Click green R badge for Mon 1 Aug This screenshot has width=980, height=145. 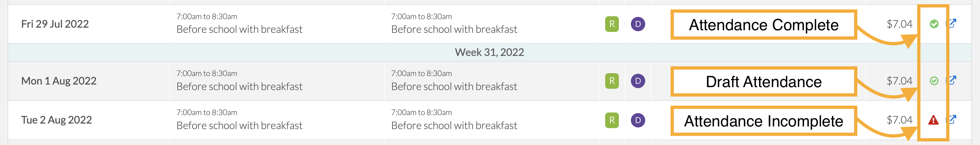(612, 81)
